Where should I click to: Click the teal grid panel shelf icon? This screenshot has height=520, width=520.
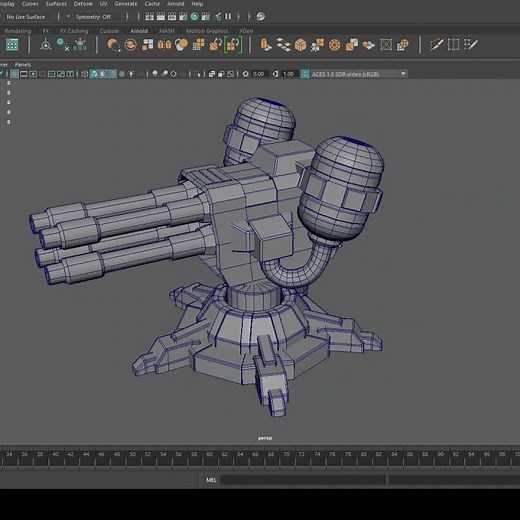[x=12, y=44]
